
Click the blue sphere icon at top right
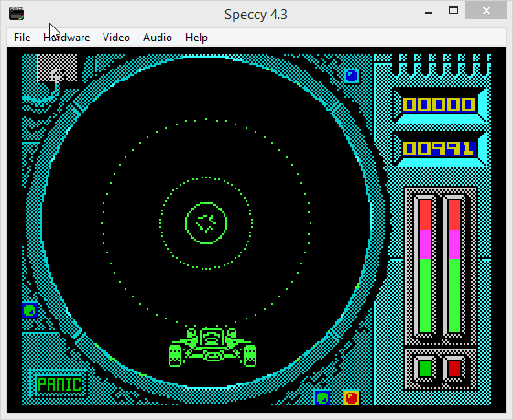352,77
